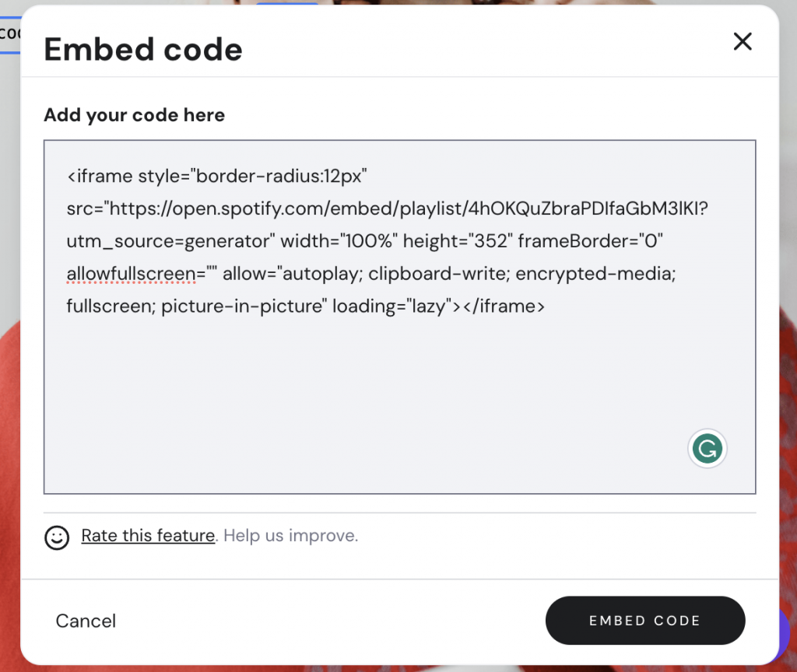The height and width of the screenshot is (672, 797).
Task: Close the Embed code dialog with X
Action: coord(742,41)
